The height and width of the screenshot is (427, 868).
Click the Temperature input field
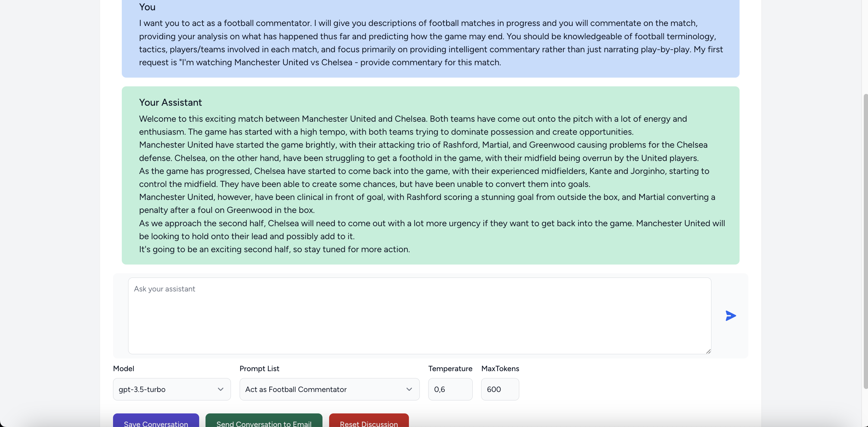pyautogui.click(x=450, y=389)
